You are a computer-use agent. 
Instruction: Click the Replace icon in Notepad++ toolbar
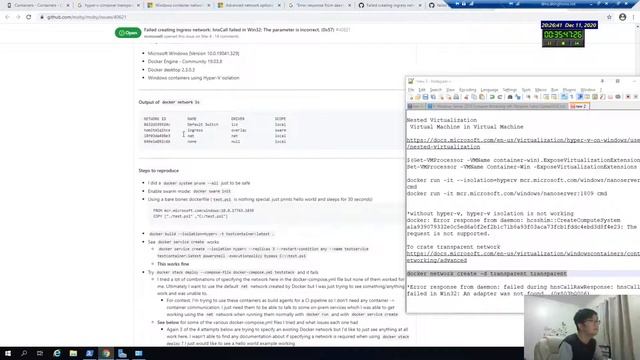[518, 97]
